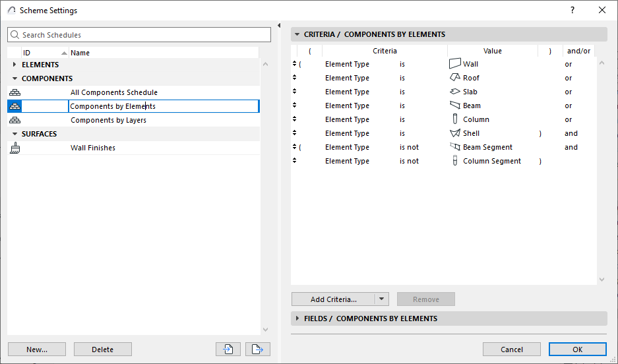Viewport: 618px width, 364px height.
Task: Click the Shell element type icon
Action: click(x=454, y=133)
